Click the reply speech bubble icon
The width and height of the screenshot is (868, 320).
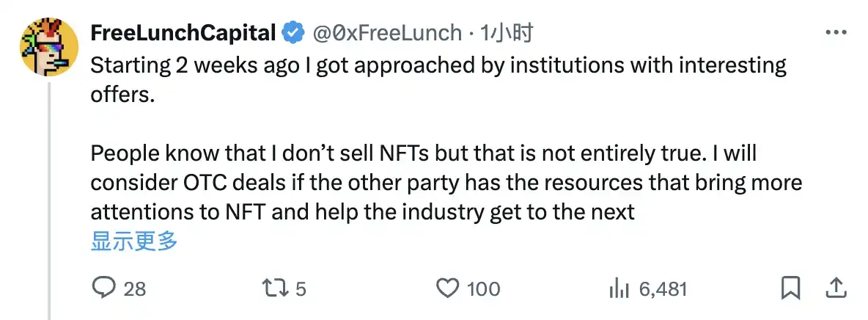103,288
